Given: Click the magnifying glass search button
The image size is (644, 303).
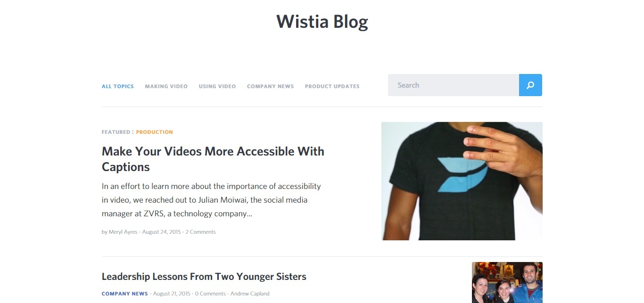Looking at the screenshot, I should tap(530, 85).
